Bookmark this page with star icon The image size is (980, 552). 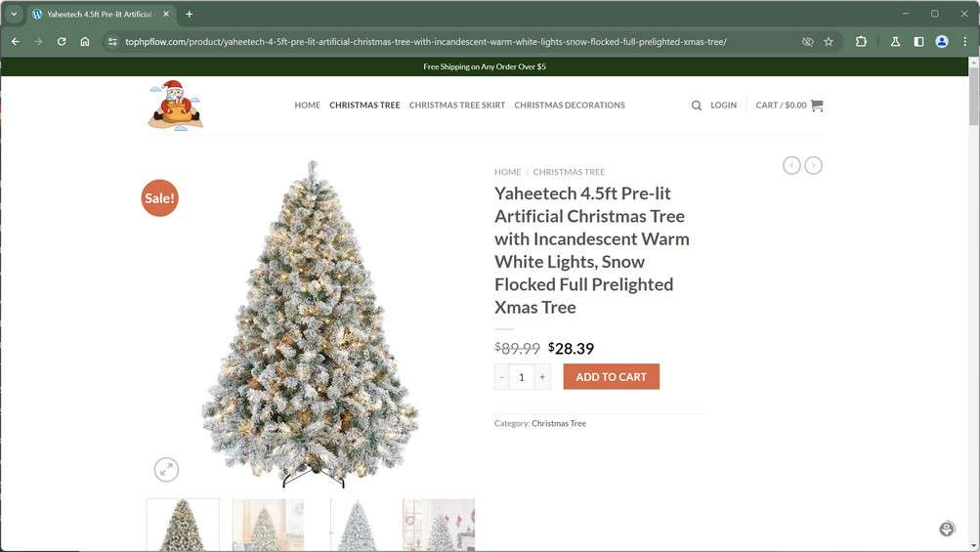point(829,42)
